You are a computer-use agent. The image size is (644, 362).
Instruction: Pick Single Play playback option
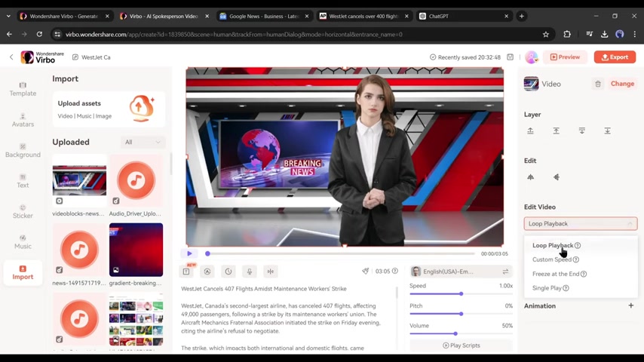tap(547, 288)
